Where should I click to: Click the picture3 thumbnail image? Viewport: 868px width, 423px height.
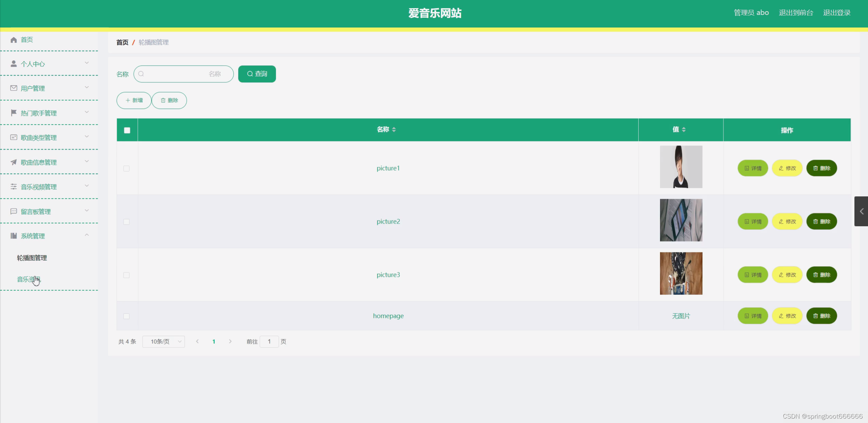[x=681, y=273]
